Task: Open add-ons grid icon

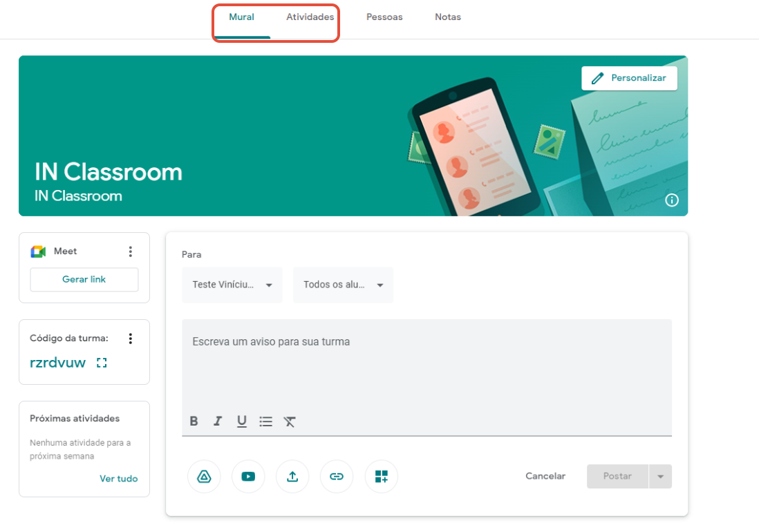Action: pyautogui.click(x=382, y=477)
